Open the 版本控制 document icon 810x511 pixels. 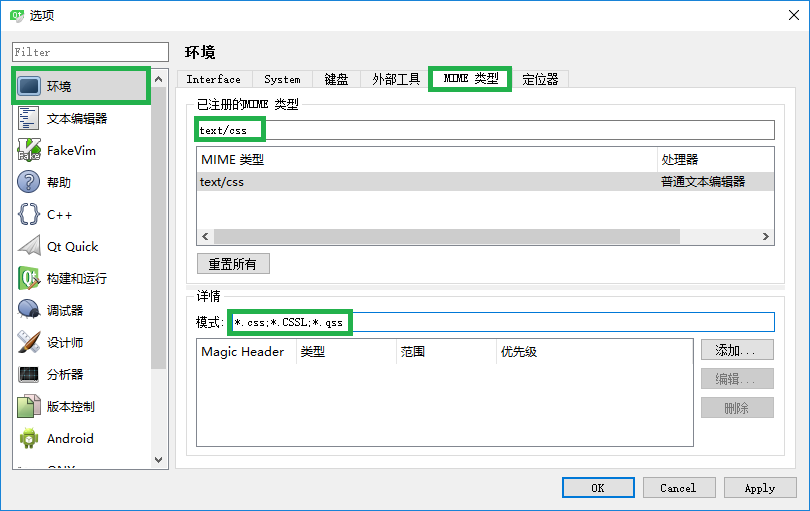28,406
